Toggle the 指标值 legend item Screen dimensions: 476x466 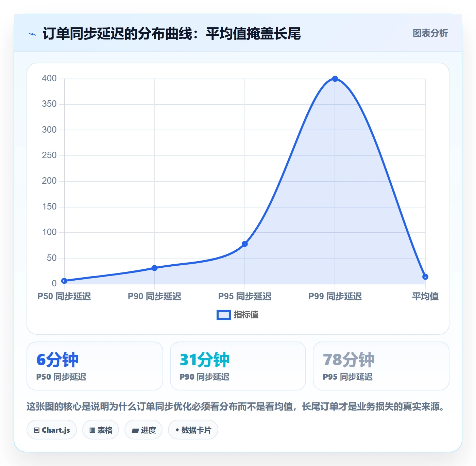(238, 315)
